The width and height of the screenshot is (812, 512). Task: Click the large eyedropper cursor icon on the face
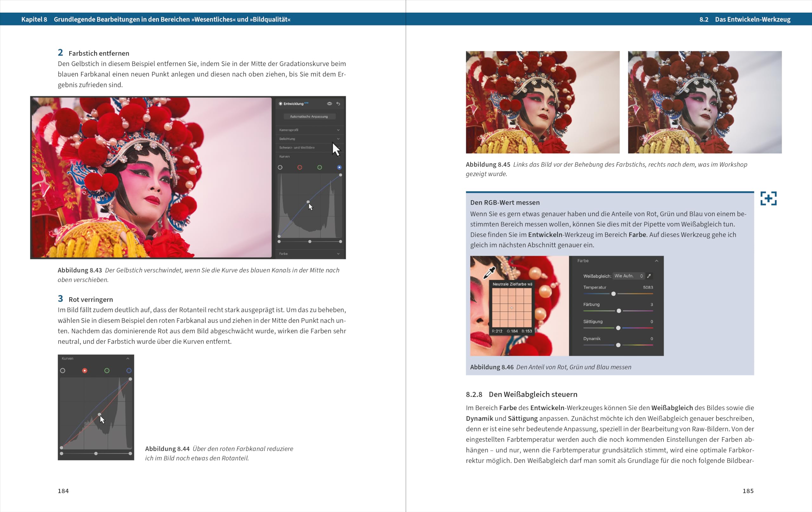[x=489, y=273]
